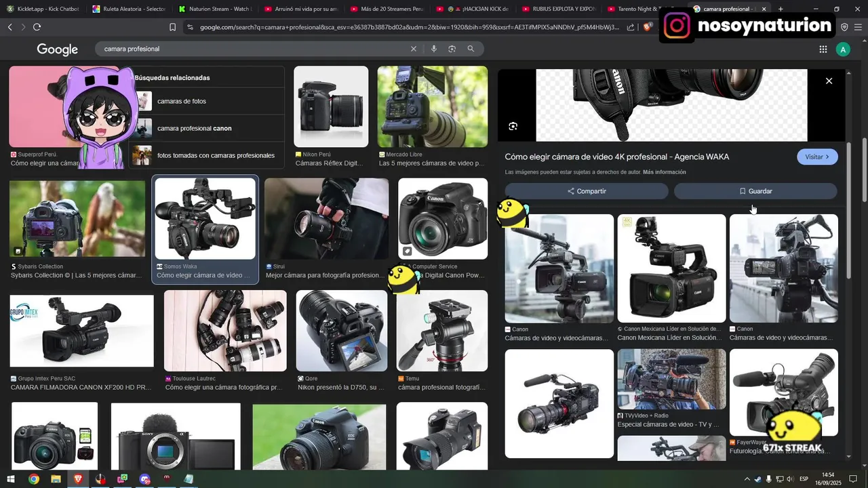Viewport: 868px width, 488px height.
Task: Focus the Google search input field
Action: (x=254, y=49)
